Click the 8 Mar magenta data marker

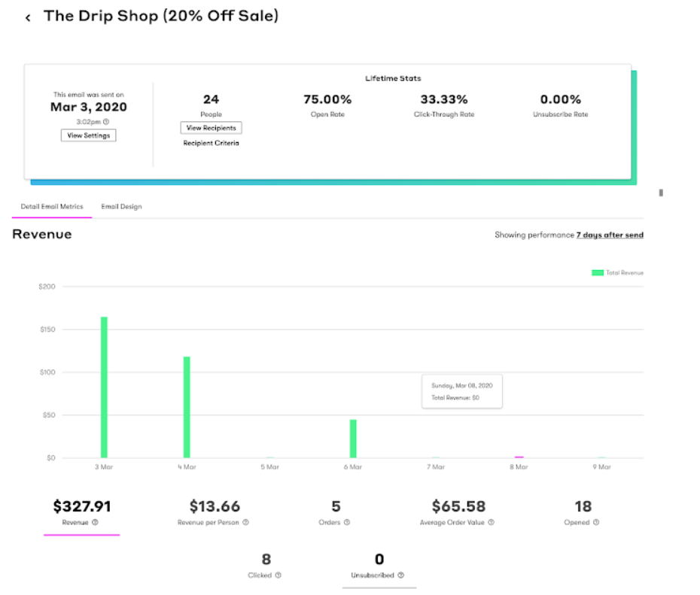tap(519, 457)
